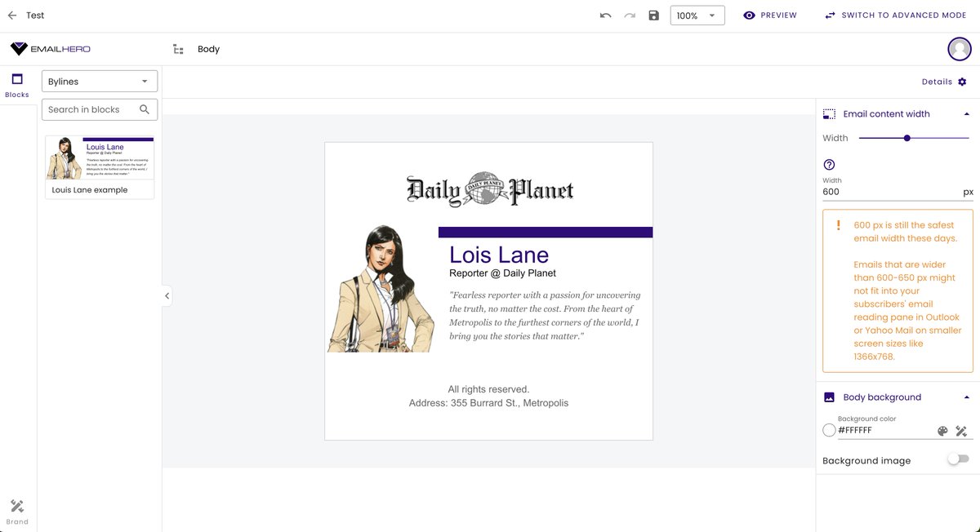
Task: Click the All rights reserved footer text
Action: coord(488,389)
